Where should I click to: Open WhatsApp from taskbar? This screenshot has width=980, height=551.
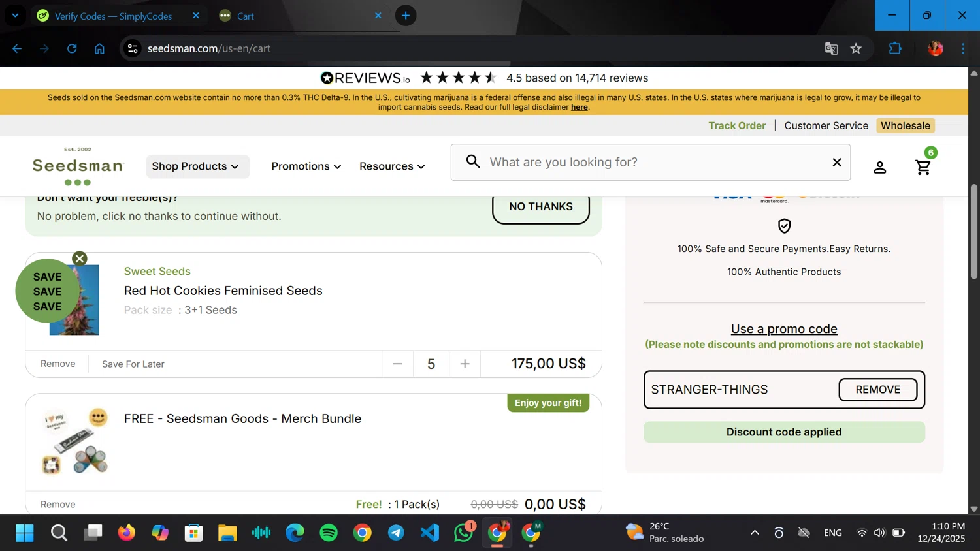pos(464,533)
